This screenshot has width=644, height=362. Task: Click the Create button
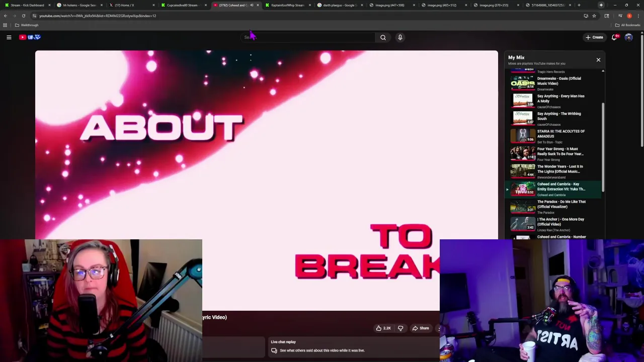(594, 37)
